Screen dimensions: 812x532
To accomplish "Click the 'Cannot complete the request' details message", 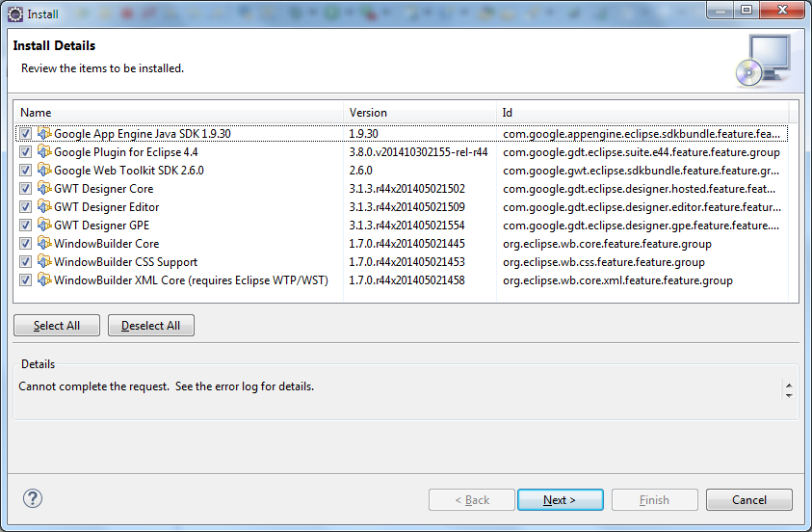I will [x=167, y=386].
